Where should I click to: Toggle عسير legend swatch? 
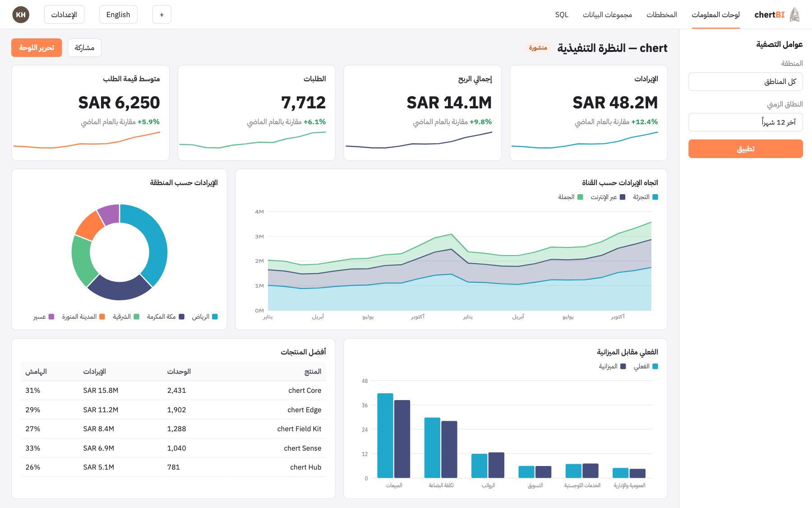tap(51, 317)
